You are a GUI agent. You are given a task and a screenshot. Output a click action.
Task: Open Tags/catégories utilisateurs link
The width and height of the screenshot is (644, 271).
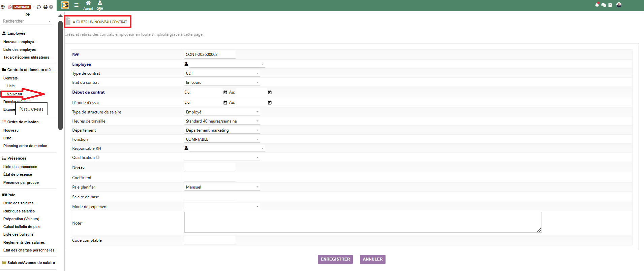point(26,57)
